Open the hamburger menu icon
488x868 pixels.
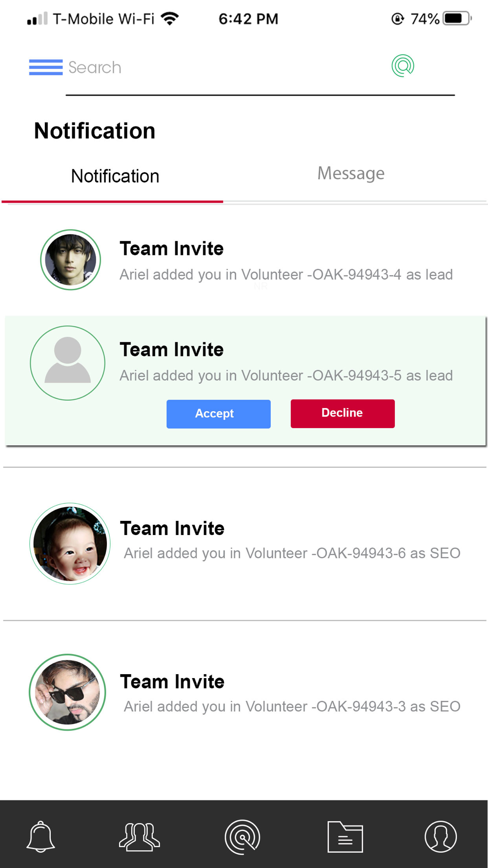point(46,67)
